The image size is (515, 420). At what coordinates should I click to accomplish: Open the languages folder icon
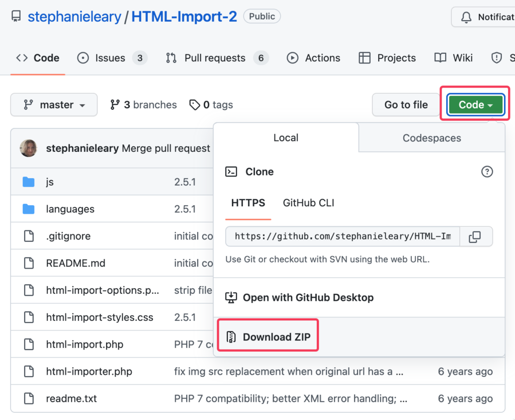[29, 209]
